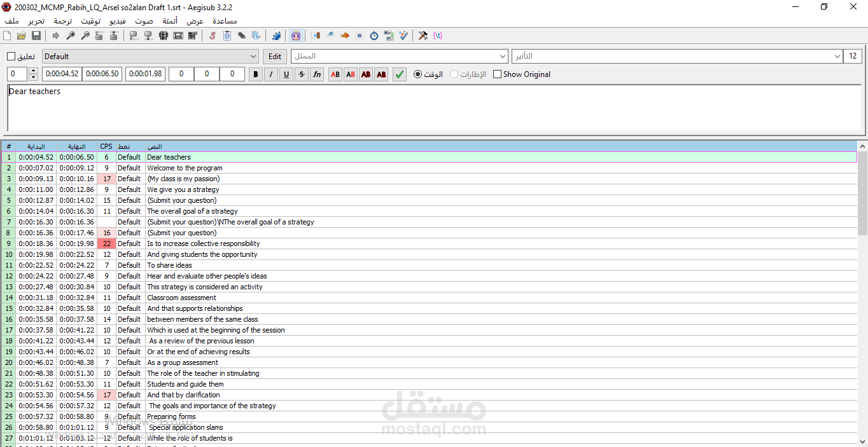The image size is (868, 447).
Task: Open the Resample Resolution icon
Action: tap(360, 36)
